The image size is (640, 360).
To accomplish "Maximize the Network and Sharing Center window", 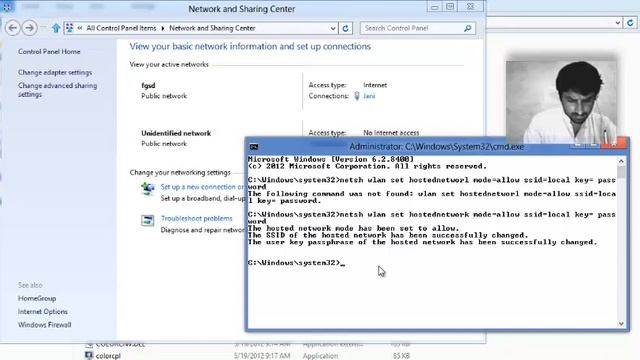I will [x=450, y=7].
